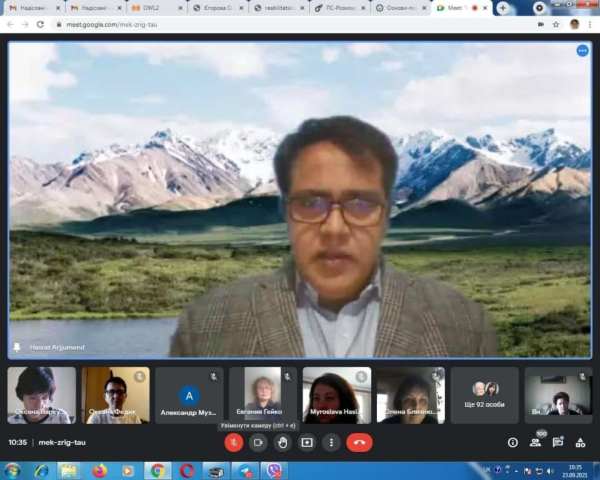Bookmark this page with the star icon

[555, 24]
